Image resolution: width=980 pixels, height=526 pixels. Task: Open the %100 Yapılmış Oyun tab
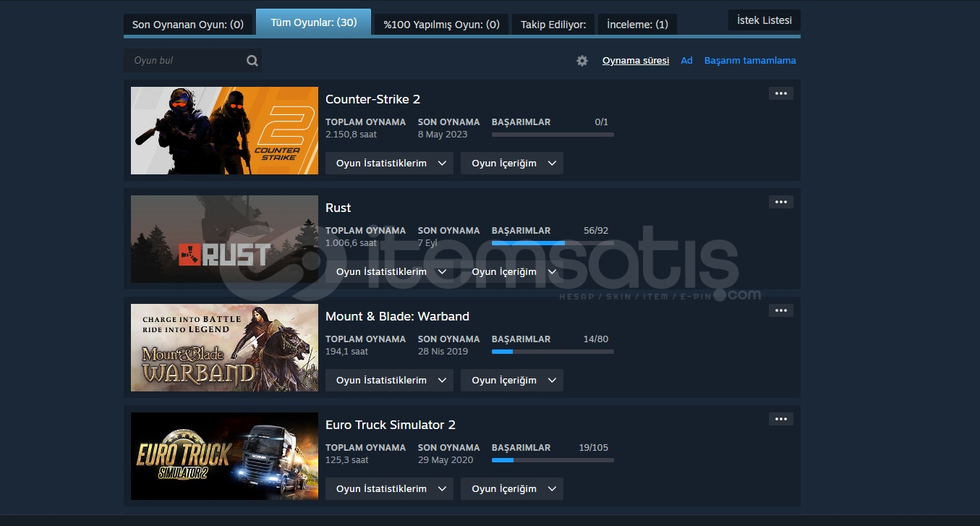pyautogui.click(x=441, y=25)
